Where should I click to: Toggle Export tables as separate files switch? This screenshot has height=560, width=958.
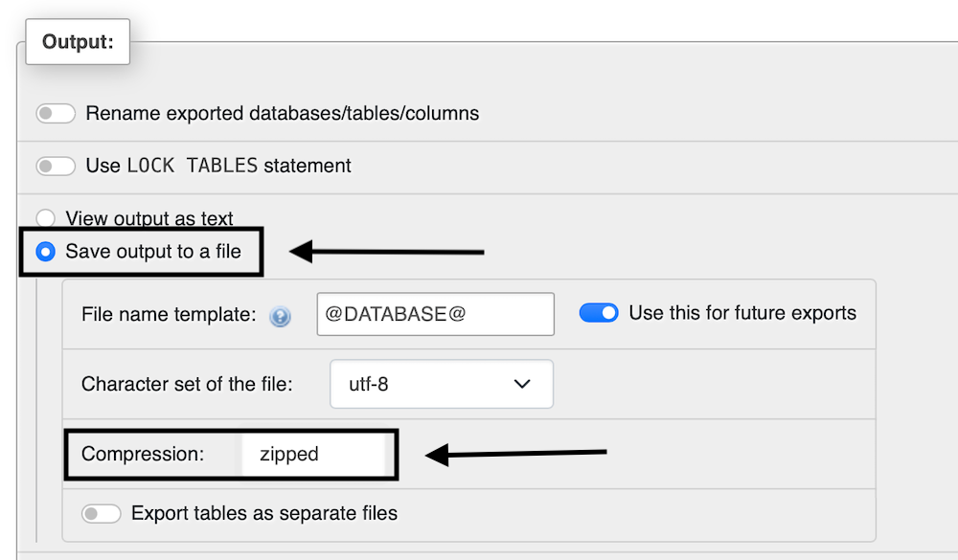click(x=102, y=514)
